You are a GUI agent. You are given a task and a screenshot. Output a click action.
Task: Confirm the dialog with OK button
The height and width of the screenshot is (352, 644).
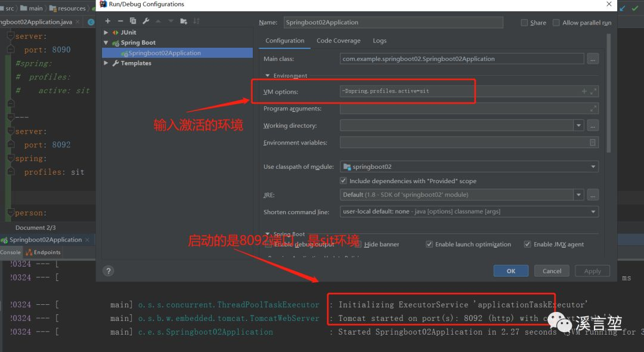pyautogui.click(x=511, y=271)
